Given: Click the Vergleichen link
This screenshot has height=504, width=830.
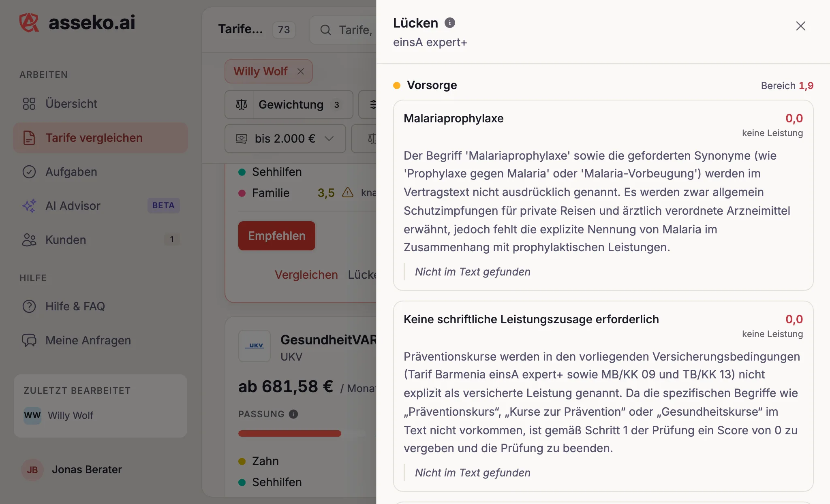Looking at the screenshot, I should tap(306, 275).
